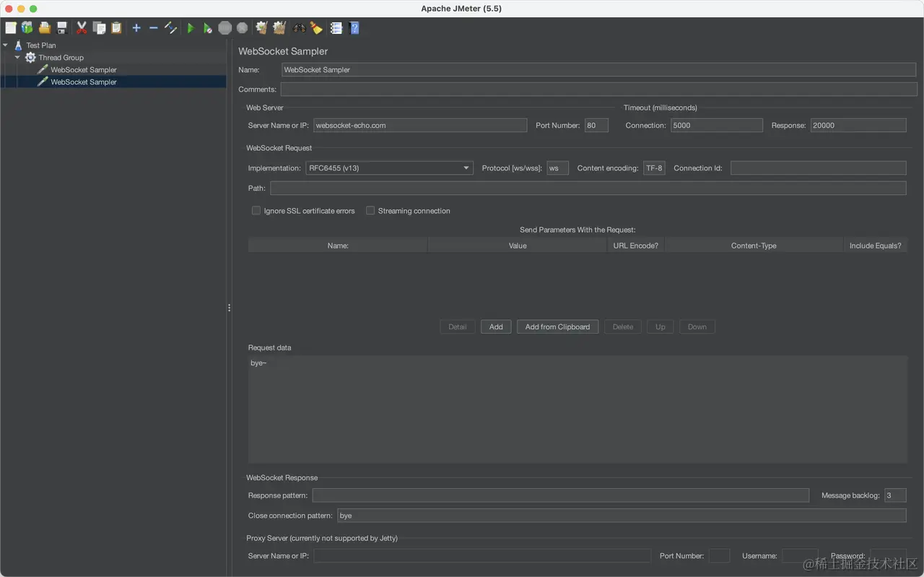Click the Down button
The height and width of the screenshot is (577, 924).
pyautogui.click(x=697, y=326)
